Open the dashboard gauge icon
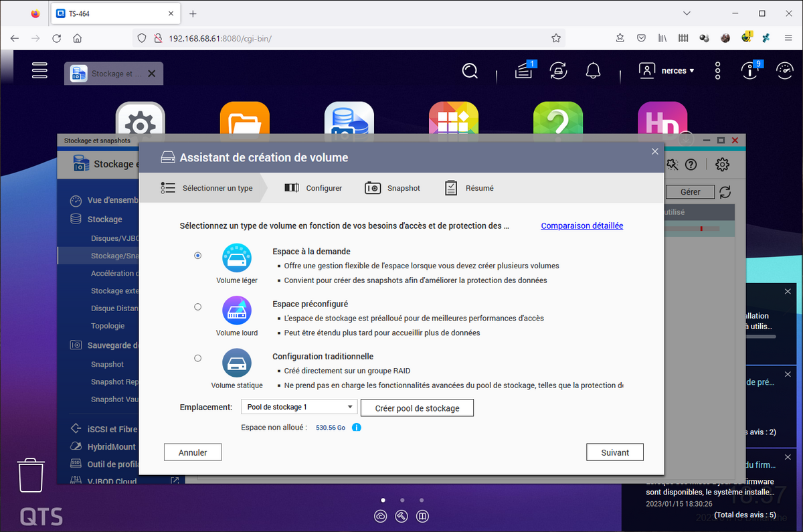The height and width of the screenshot is (532, 803). (x=784, y=70)
